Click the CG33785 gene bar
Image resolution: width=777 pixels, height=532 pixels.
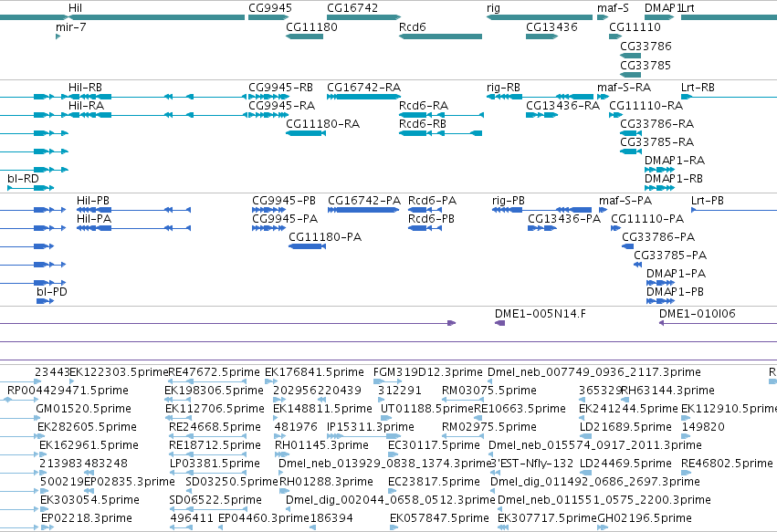[x=630, y=75]
